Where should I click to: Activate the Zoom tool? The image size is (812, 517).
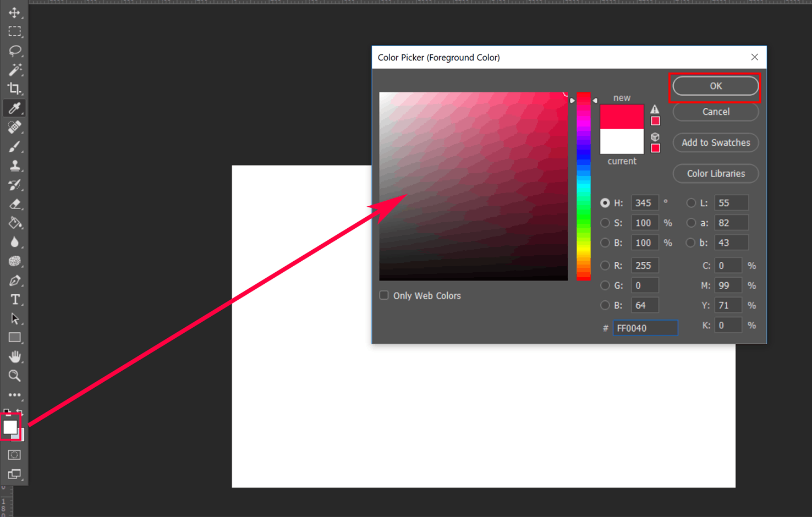[14, 376]
